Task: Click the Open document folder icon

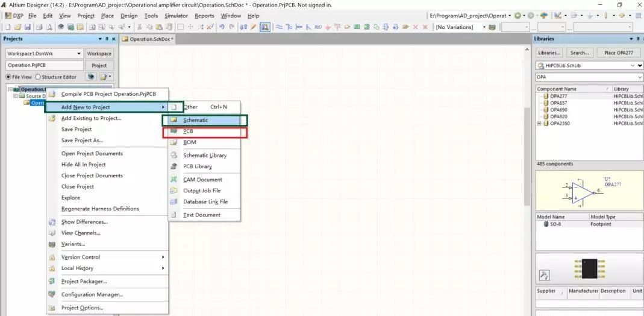Action: coord(18,27)
